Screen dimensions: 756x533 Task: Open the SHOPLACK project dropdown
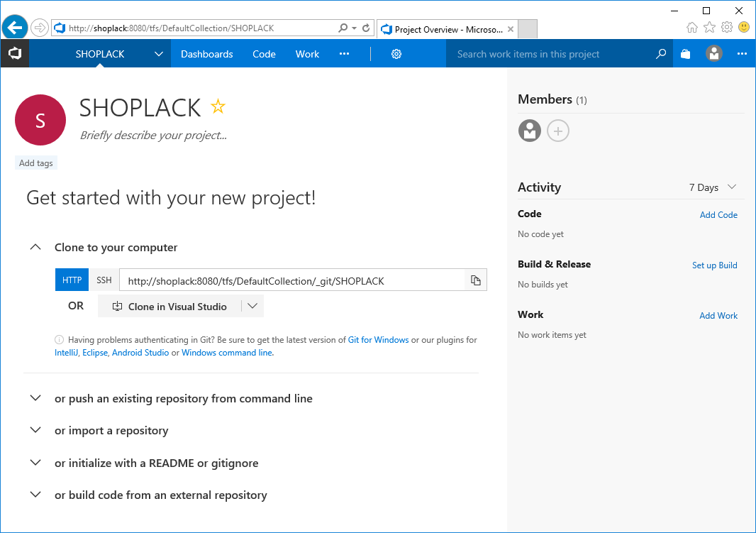tap(159, 54)
